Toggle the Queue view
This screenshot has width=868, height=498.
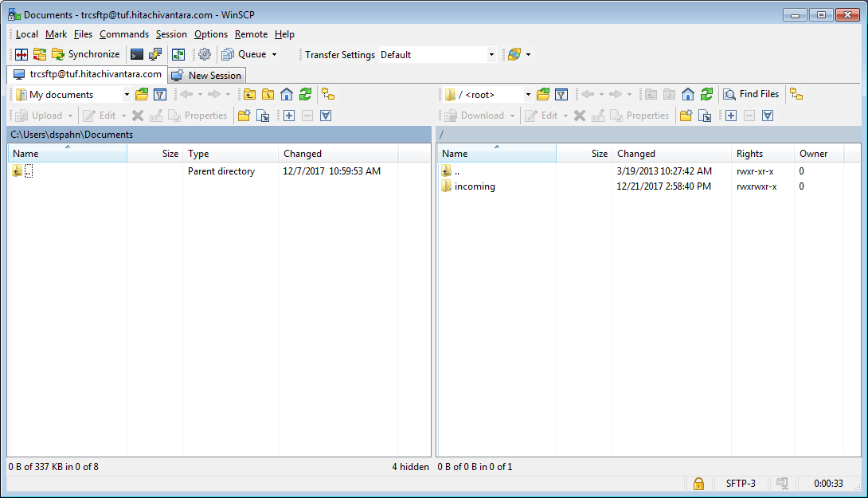click(x=244, y=54)
